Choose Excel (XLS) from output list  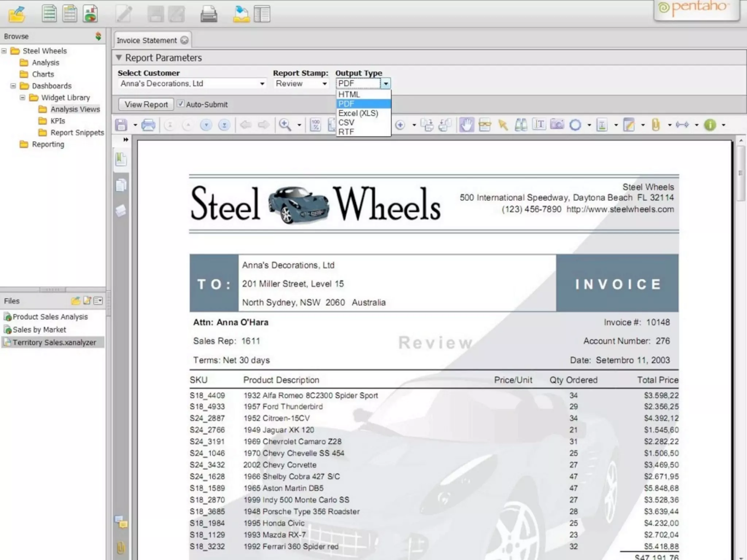358,113
